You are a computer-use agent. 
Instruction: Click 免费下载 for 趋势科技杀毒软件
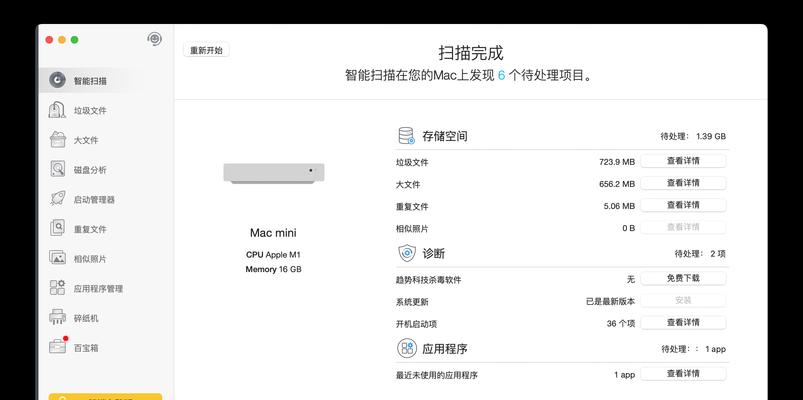click(x=683, y=278)
